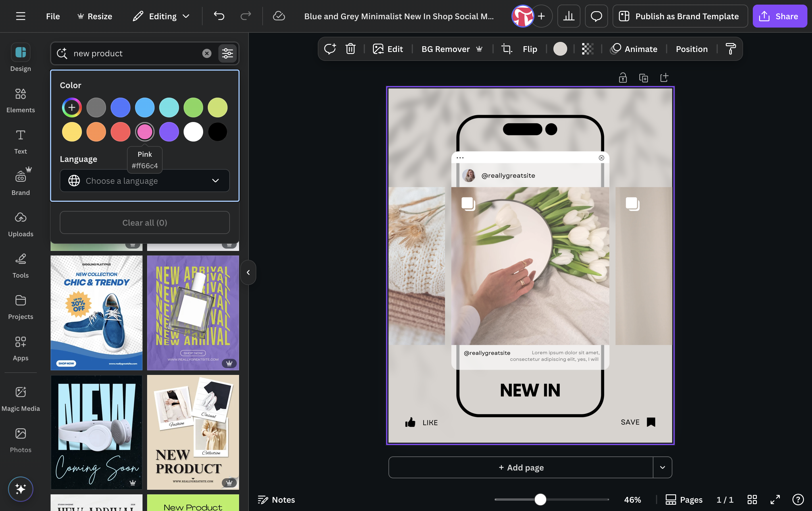Clear the search field with the X
The height and width of the screenshot is (511, 812).
(x=207, y=53)
